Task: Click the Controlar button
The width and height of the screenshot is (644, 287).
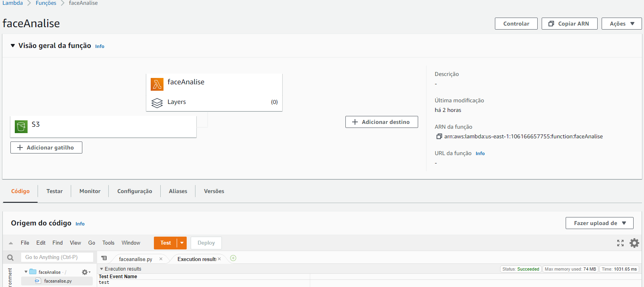Action: [x=516, y=24]
